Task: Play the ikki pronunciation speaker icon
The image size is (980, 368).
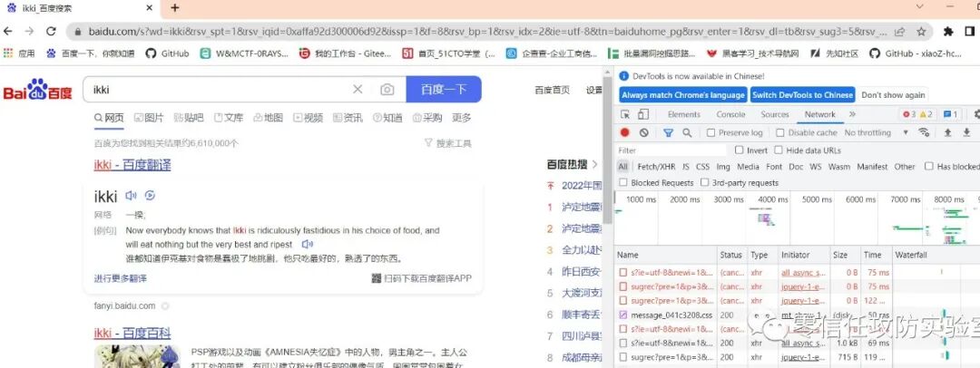Action: coord(131,196)
